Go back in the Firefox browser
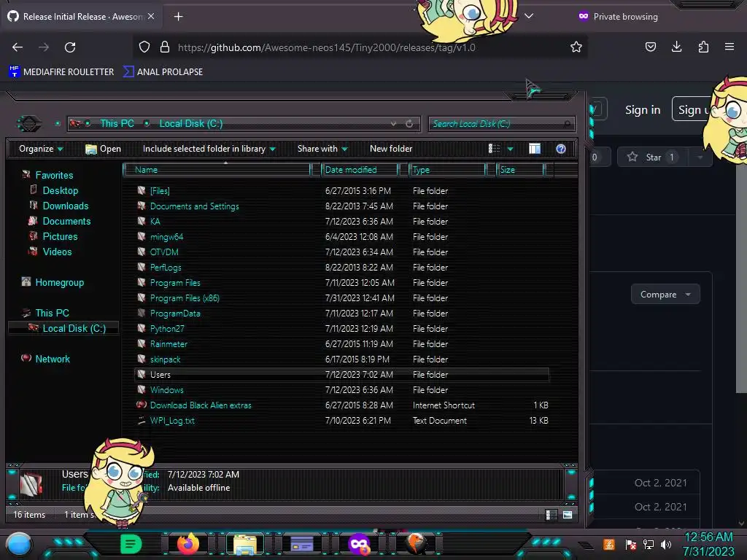 pyautogui.click(x=18, y=47)
